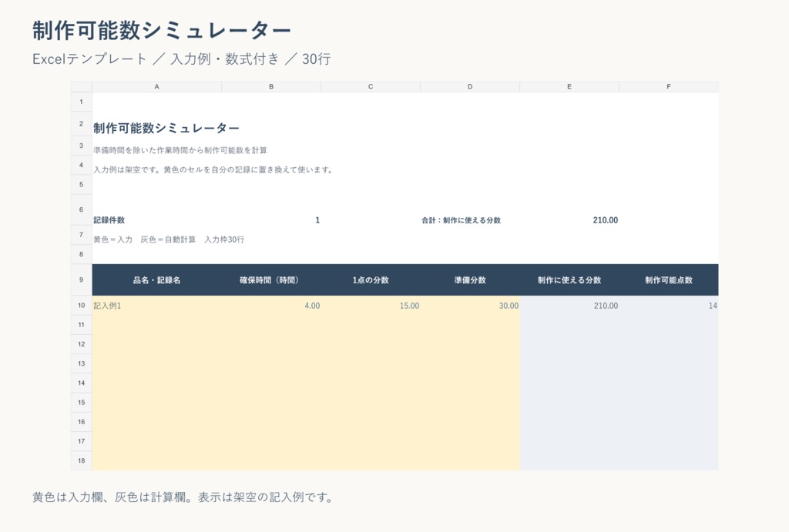
Task: Select row 8 header
Action: [81, 254]
